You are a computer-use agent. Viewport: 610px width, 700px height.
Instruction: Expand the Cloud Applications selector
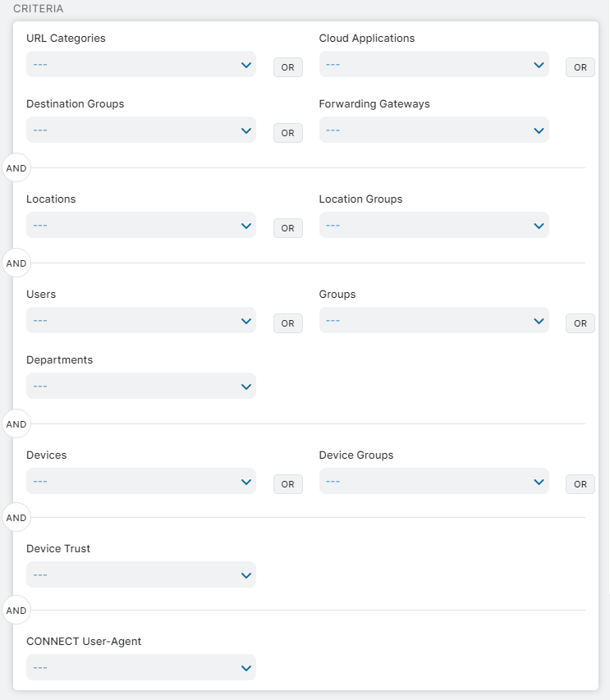(433, 63)
